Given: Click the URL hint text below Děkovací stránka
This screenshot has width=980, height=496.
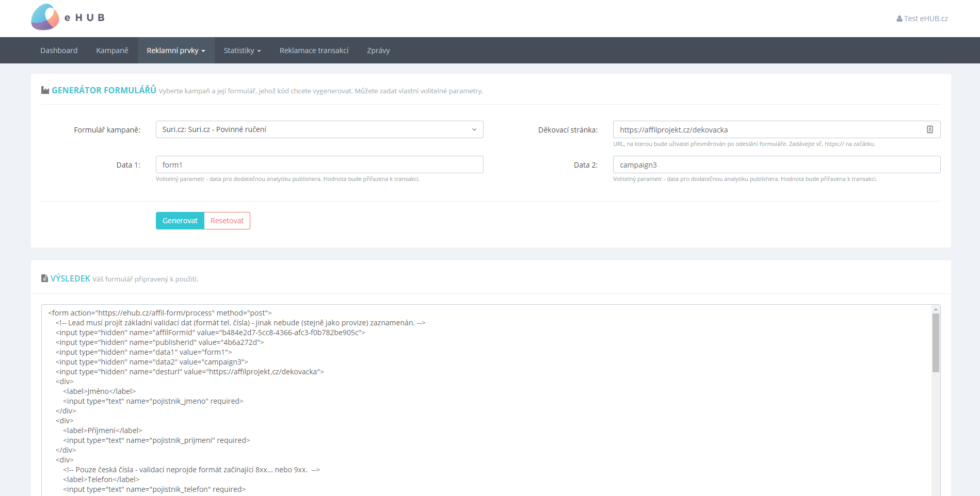Looking at the screenshot, I should pyautogui.click(x=744, y=144).
